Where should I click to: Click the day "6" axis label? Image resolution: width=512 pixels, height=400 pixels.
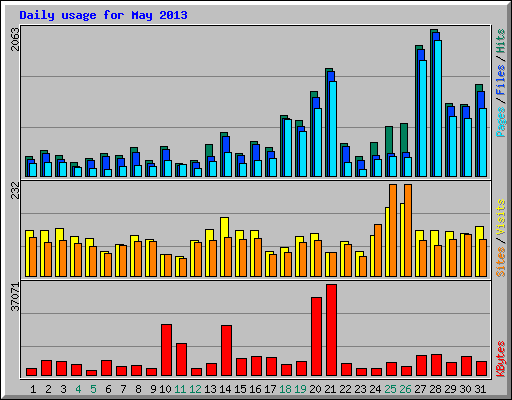(108, 389)
